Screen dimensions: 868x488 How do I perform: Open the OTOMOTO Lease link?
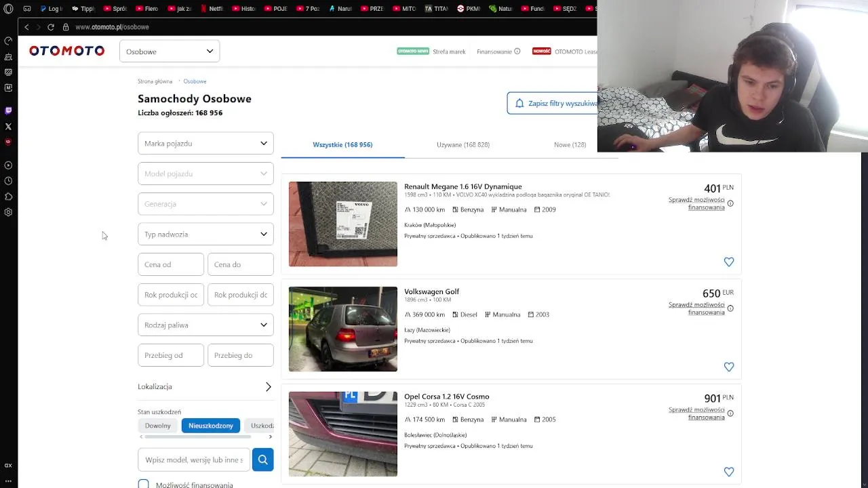(576, 52)
